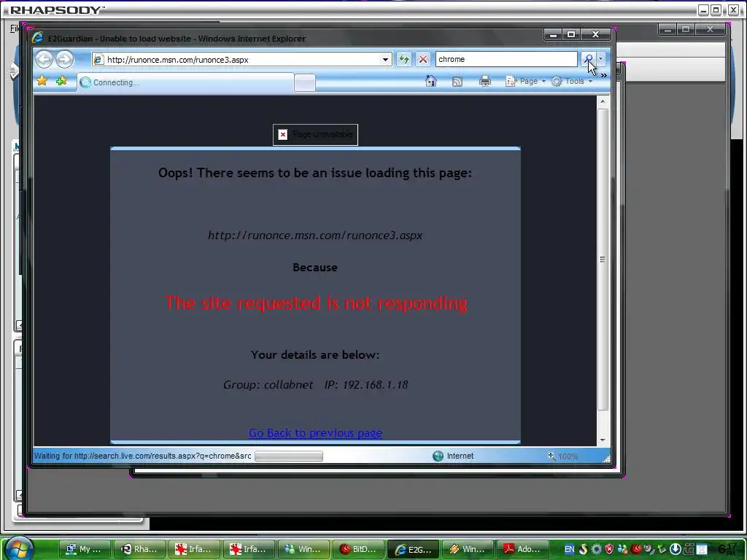747x560 pixels.
Task: Switch to the Rha... Rhapsody taskbar button
Action: tap(139, 549)
